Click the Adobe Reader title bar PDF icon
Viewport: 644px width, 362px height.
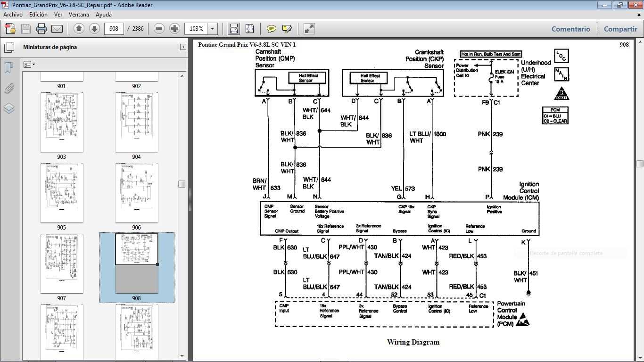6,5
